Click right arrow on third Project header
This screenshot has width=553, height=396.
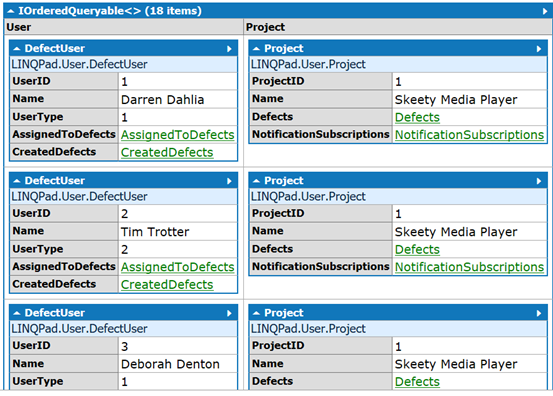pos(539,313)
